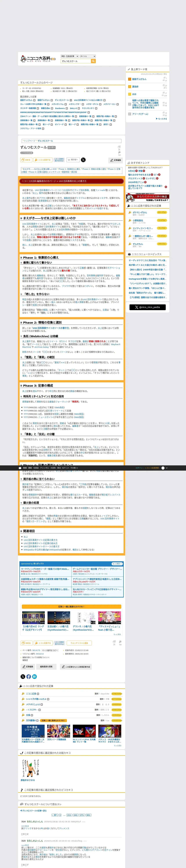
Task: Click the 前へ pagination button
Action: click(55, 815)
